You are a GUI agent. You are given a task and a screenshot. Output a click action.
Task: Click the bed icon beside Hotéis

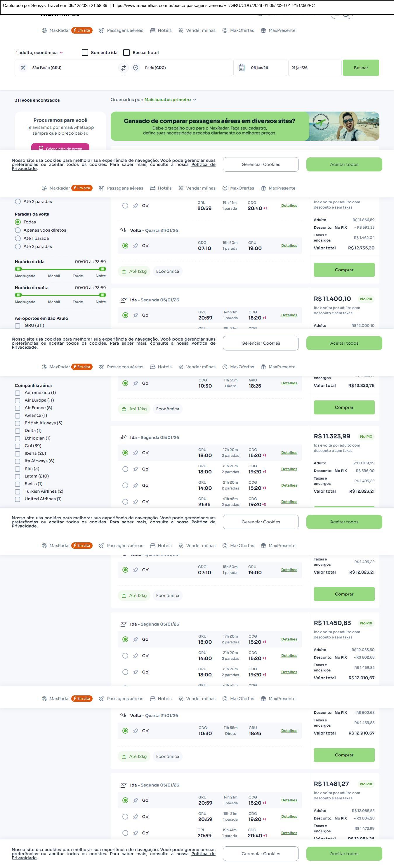pos(153,30)
